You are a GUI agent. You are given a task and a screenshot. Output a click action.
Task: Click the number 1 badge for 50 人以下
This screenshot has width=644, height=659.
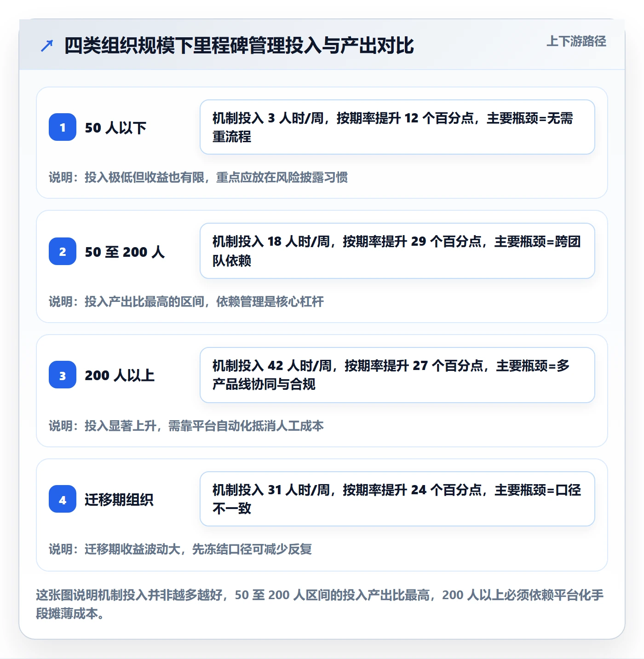(63, 127)
